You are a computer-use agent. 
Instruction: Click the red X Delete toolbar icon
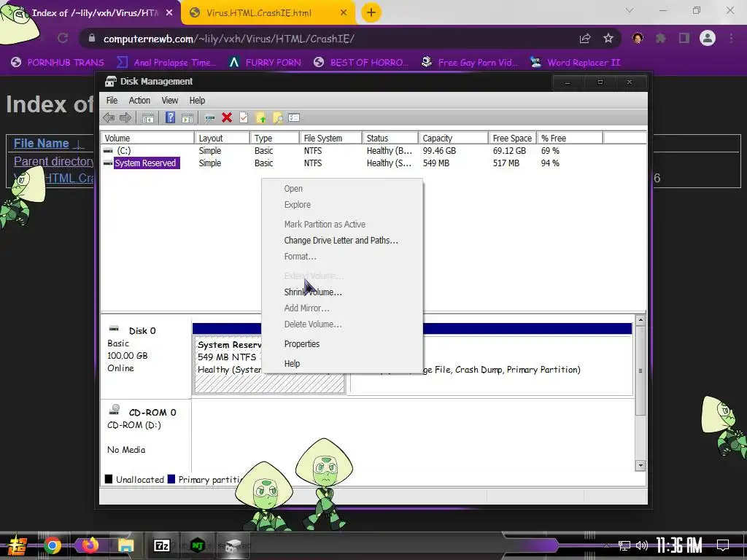click(227, 117)
